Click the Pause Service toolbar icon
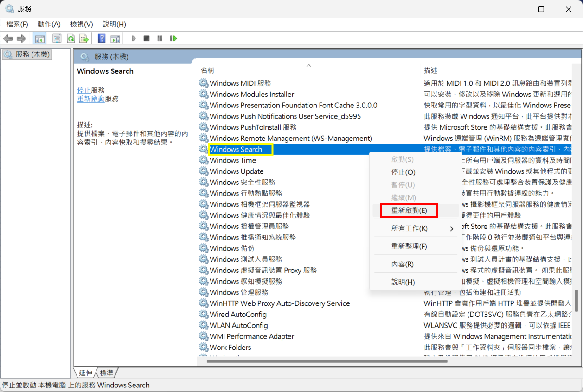Viewport: 583px width, 392px height. click(160, 38)
